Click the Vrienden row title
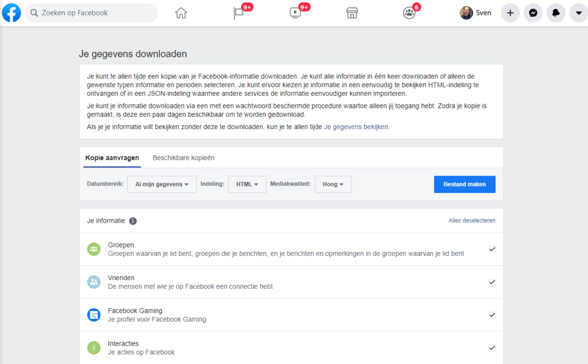Viewport: 588px width, 364px height. click(x=121, y=278)
